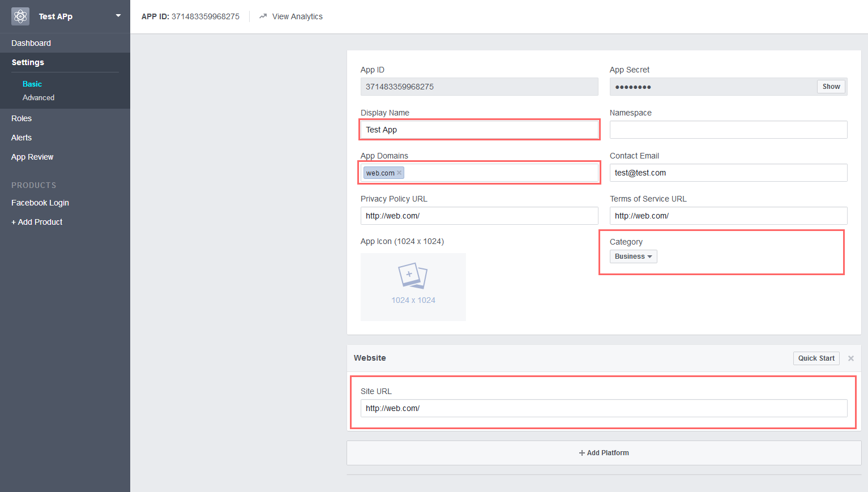Click the Privacy Policy URL field

[480, 216]
